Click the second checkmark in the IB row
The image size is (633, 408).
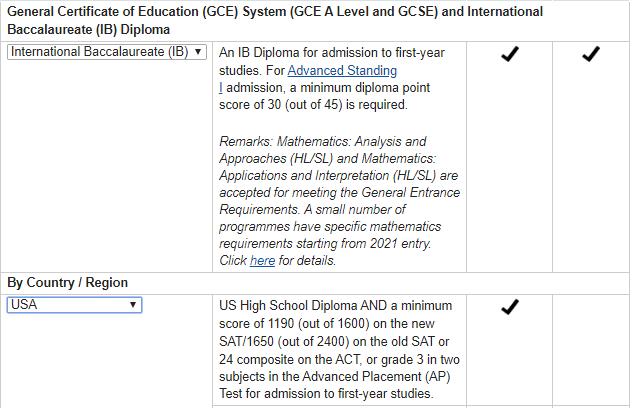(x=591, y=54)
